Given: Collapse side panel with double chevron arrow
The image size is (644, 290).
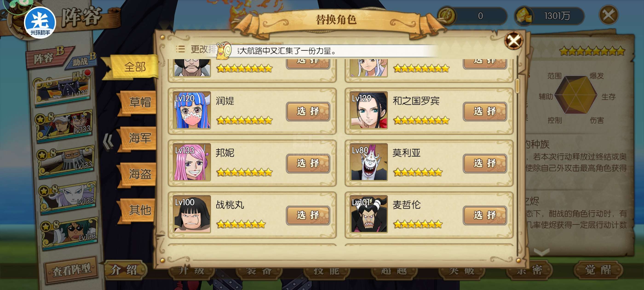Looking at the screenshot, I should [x=108, y=142].
